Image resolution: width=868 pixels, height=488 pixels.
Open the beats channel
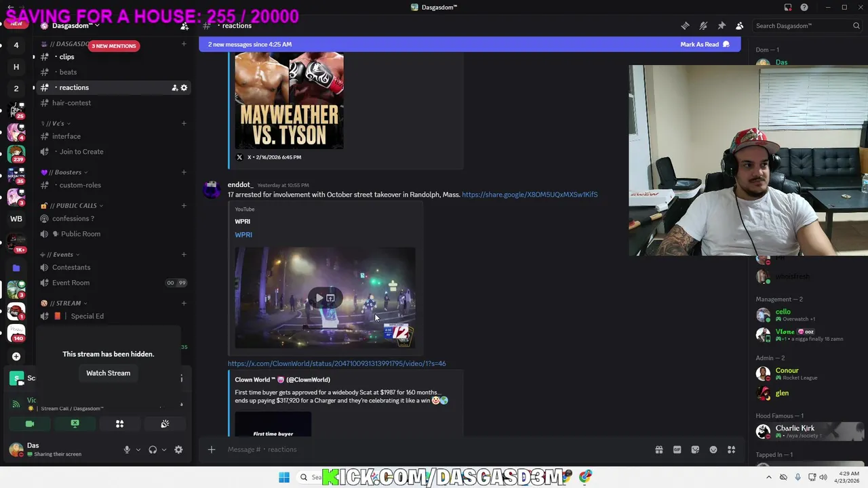click(113, 72)
